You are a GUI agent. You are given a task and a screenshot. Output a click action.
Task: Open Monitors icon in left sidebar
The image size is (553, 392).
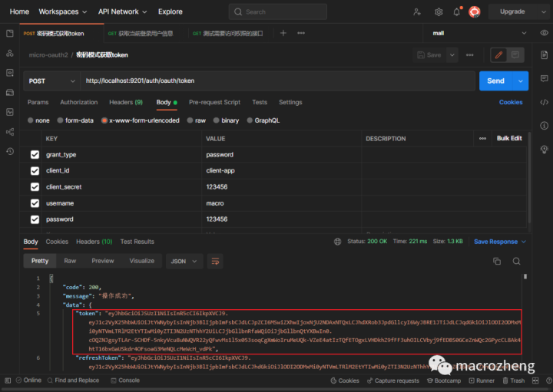click(10, 112)
